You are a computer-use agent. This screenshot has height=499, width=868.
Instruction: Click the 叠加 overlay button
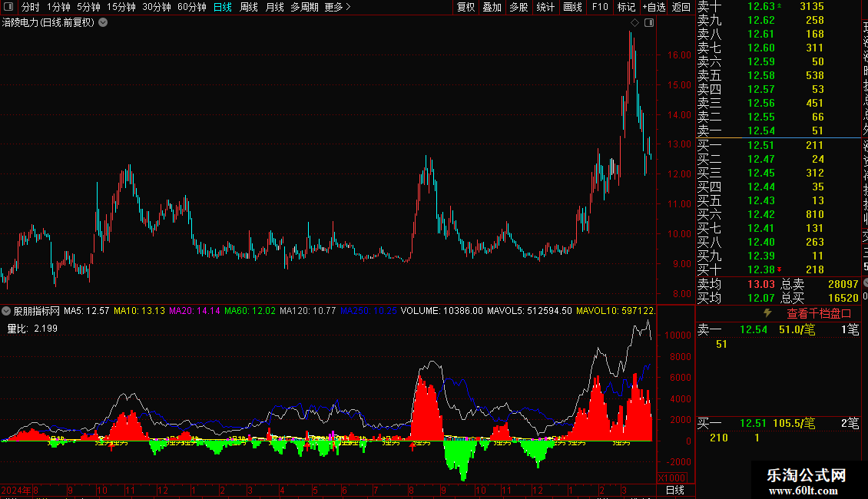[x=492, y=7]
